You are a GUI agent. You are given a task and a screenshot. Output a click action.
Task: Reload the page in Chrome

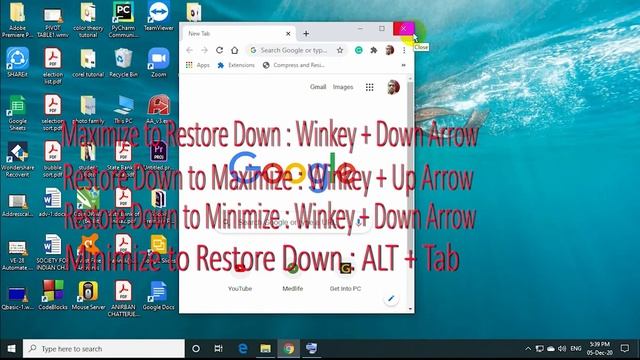[219, 50]
